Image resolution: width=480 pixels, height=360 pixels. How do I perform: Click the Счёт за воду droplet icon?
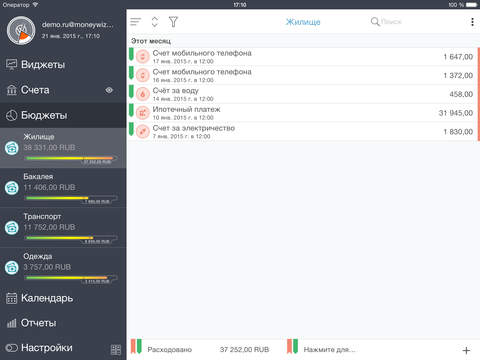pyautogui.click(x=143, y=94)
